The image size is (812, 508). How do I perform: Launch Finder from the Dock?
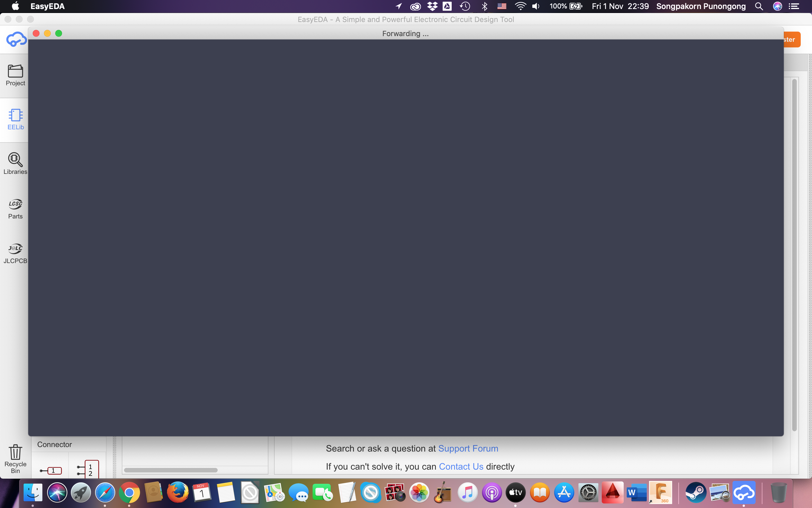tap(33, 492)
